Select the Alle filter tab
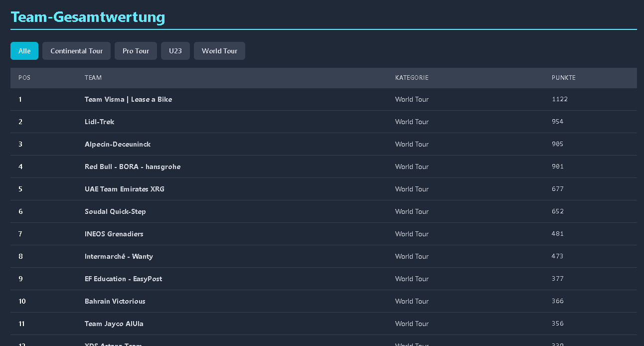 click(24, 51)
